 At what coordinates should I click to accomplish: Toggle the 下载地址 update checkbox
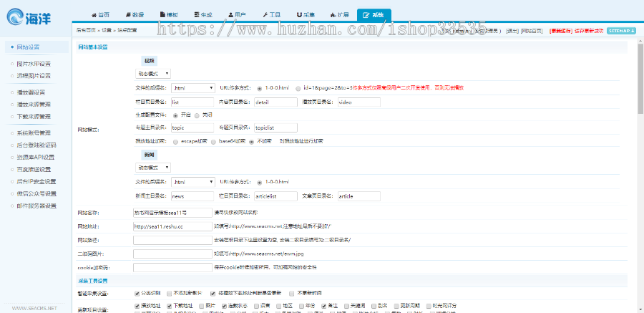click(169, 306)
